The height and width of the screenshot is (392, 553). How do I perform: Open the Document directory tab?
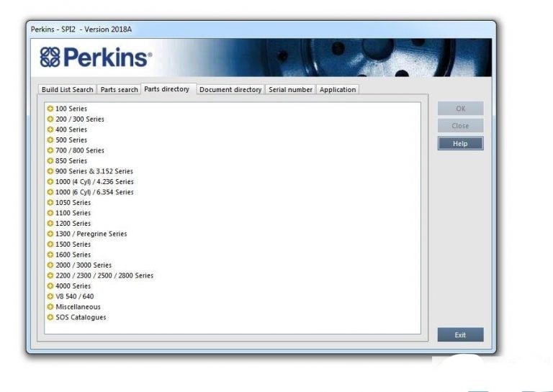pos(230,89)
